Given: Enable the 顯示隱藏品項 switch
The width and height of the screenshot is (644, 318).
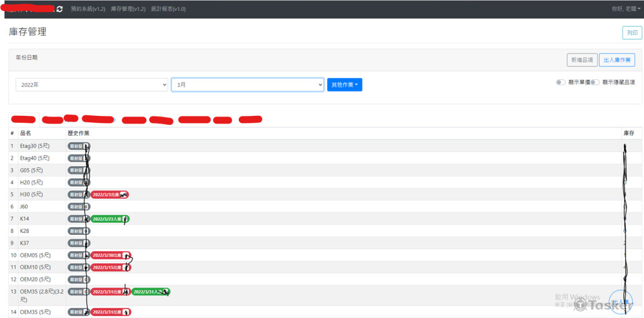Looking at the screenshot, I should 596,82.
